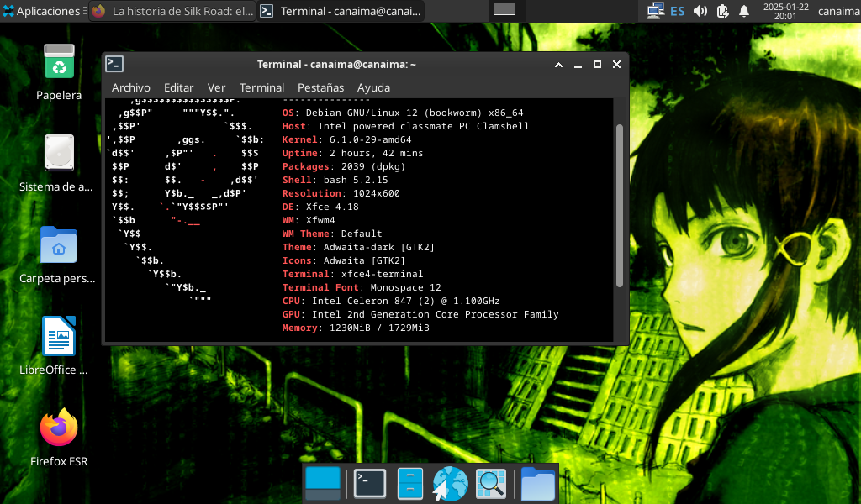Open the application finder magnifier dock icon
The image size is (861, 504).
coord(490,483)
